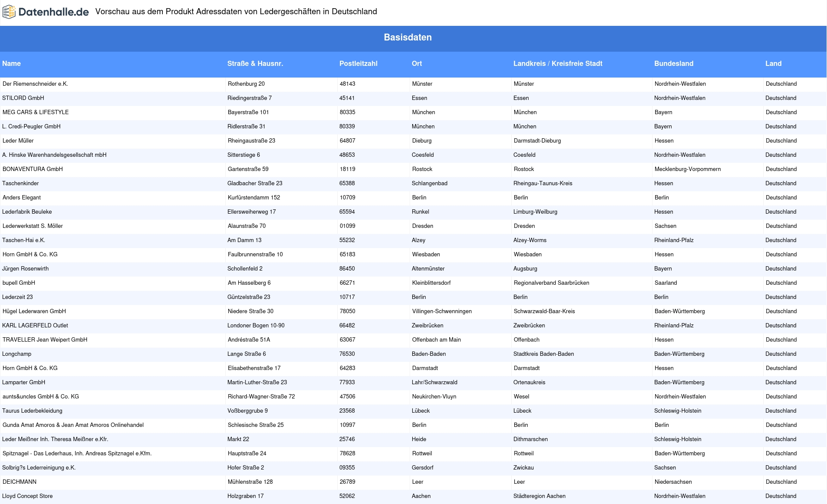
Task: Select the Gunda Amat Amoros Onlinehandel entry
Action: click(x=73, y=425)
